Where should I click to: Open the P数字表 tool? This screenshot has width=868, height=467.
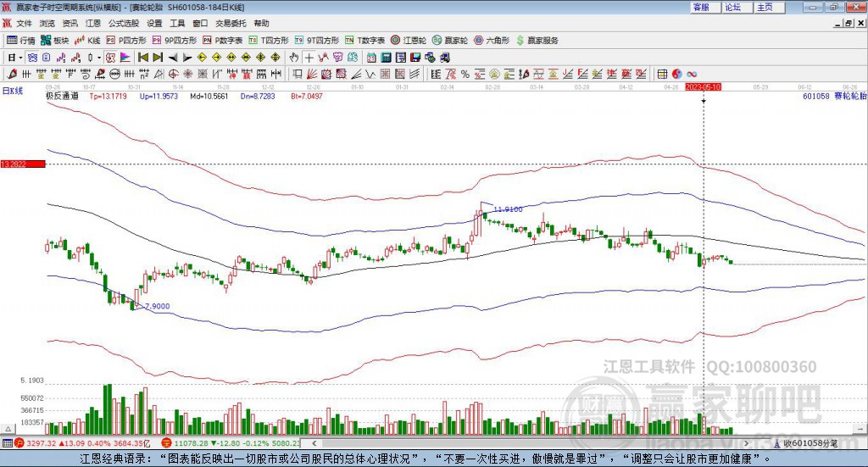(223, 41)
